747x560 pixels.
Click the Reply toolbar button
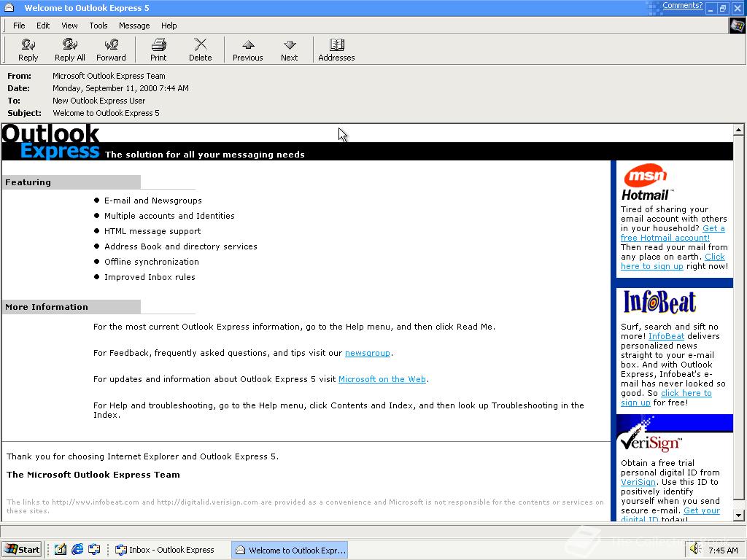click(28, 50)
